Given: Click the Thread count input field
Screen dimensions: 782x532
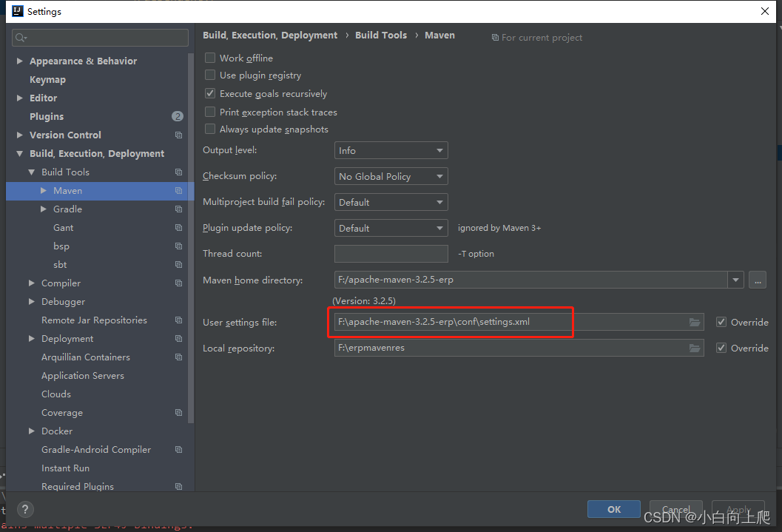Looking at the screenshot, I should tap(391, 253).
